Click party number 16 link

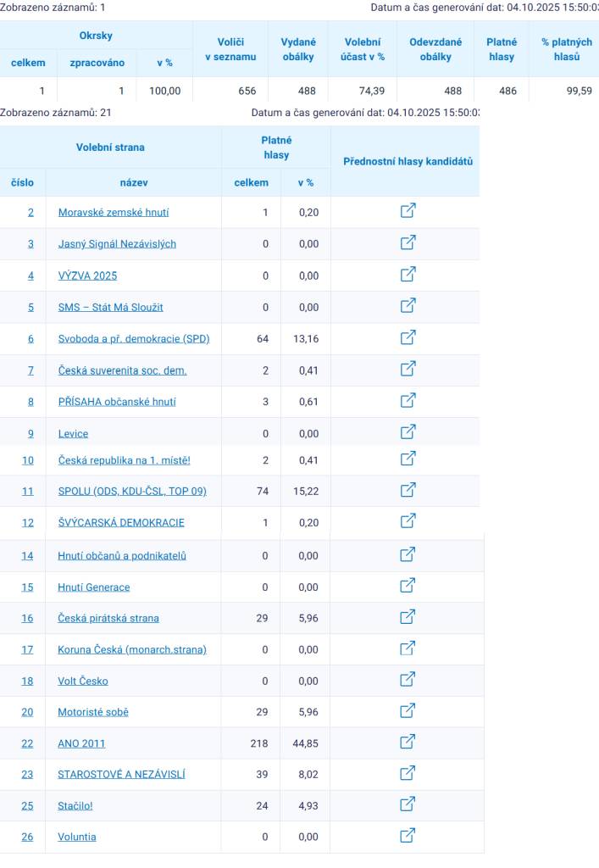click(x=27, y=619)
